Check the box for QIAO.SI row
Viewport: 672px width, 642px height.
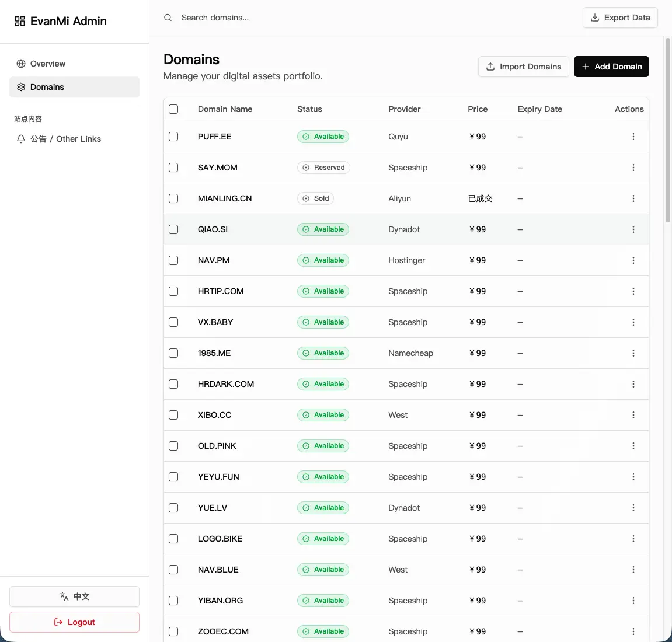tap(173, 229)
